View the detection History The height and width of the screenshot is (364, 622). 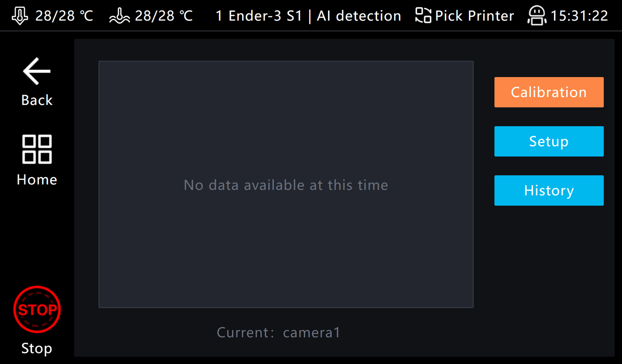(x=549, y=190)
